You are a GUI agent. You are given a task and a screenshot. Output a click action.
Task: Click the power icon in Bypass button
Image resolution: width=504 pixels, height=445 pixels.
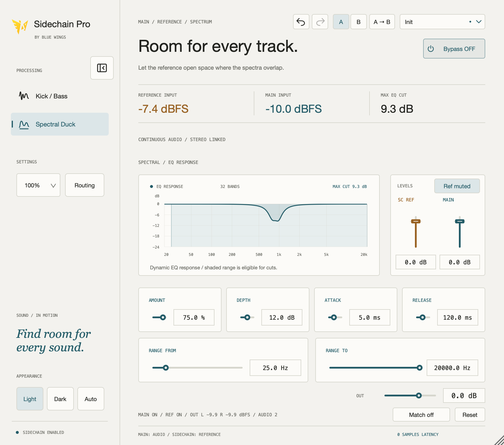[x=431, y=49]
